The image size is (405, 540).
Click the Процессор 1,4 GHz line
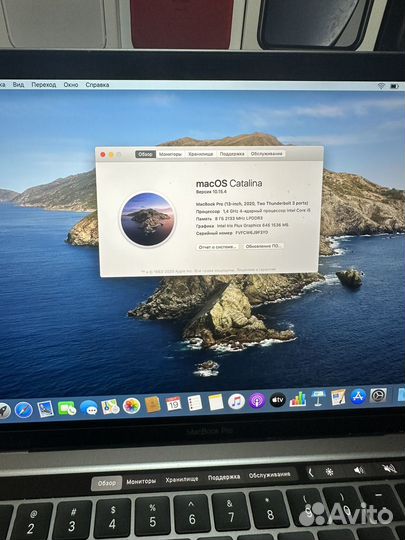coord(253,211)
